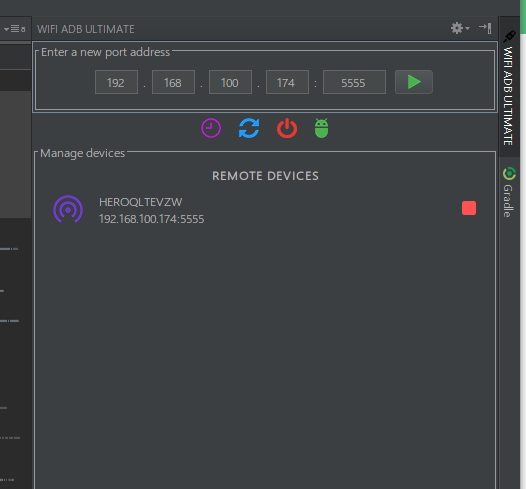Click the fourth IP octet field 174
Screen dimensions: 526x489
pos(287,82)
